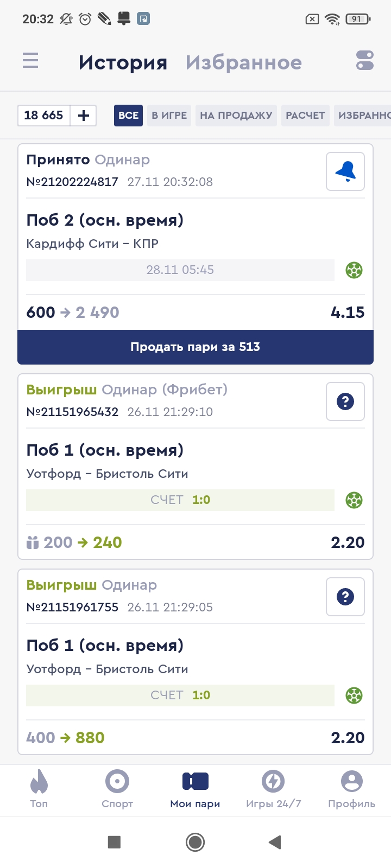Click the plus icon to add balance
391x868 pixels.
point(84,116)
